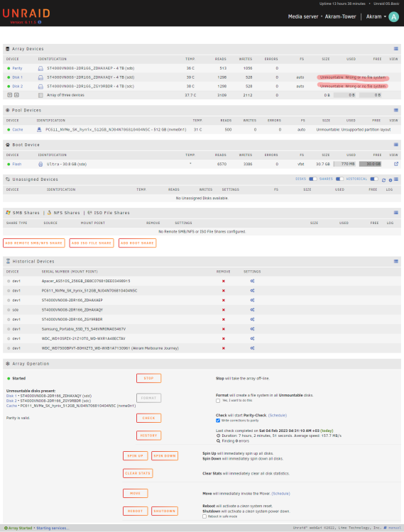This screenshot has width=404, height=532.
Task: Check 'Yes, I want to do this'
Action: [x=218, y=401]
